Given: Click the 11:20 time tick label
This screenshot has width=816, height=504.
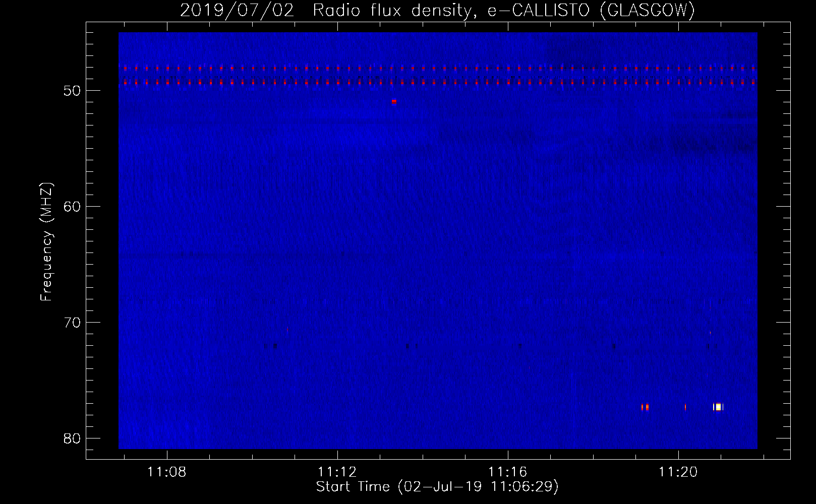Looking at the screenshot, I should (678, 472).
